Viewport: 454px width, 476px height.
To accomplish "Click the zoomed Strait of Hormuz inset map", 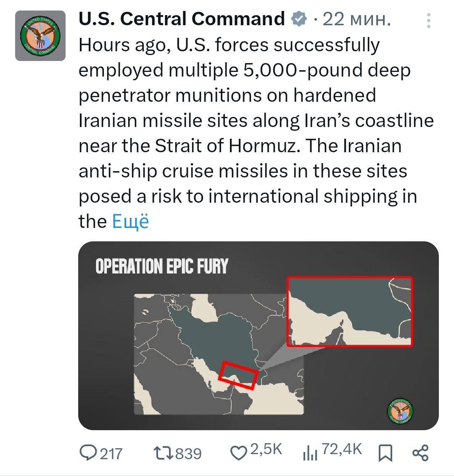I will tap(350, 311).
